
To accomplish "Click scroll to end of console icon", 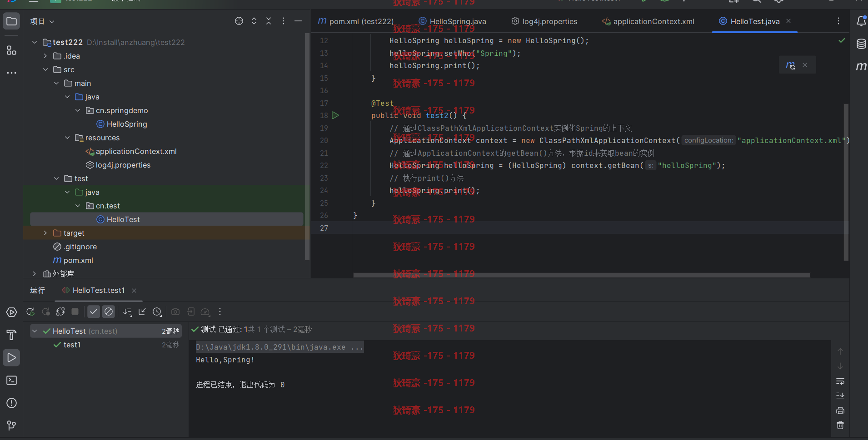I will (x=840, y=396).
